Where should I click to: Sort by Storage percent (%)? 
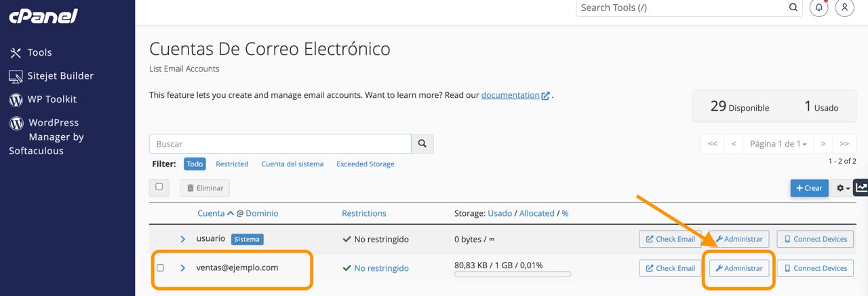click(565, 213)
